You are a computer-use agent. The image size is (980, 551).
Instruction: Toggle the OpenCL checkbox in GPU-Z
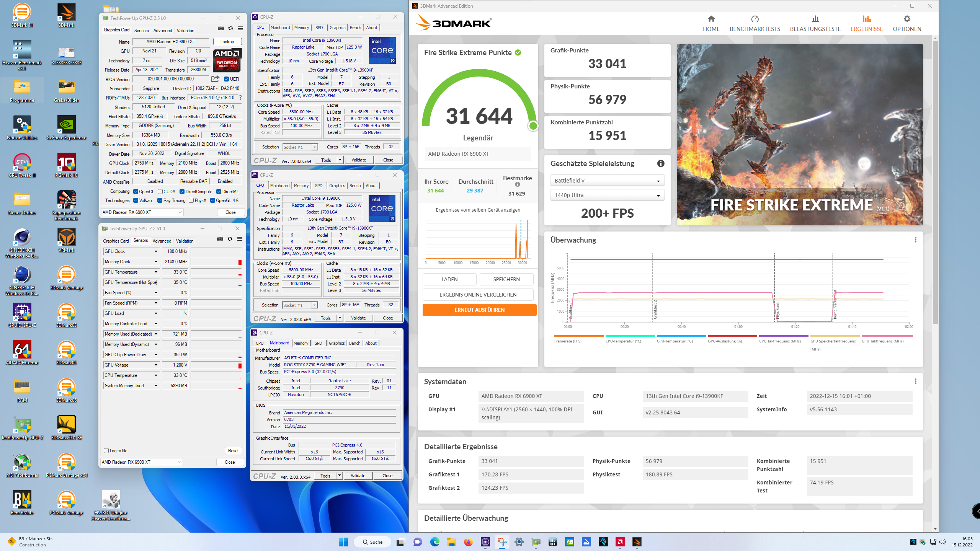pyautogui.click(x=136, y=192)
